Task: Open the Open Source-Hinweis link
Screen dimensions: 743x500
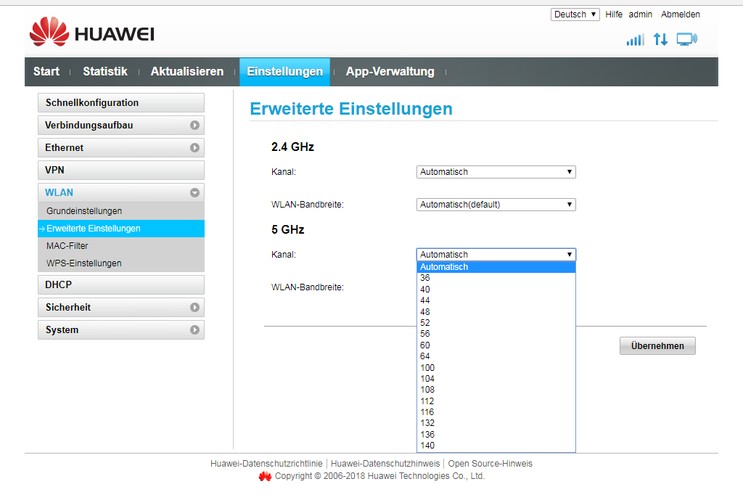Action: point(490,464)
